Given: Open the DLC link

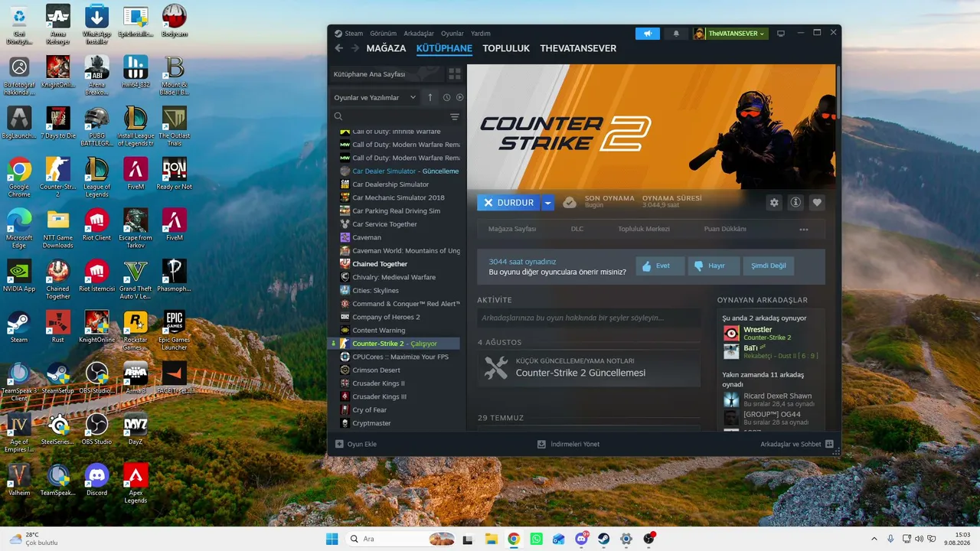Looking at the screenshot, I should coord(577,229).
